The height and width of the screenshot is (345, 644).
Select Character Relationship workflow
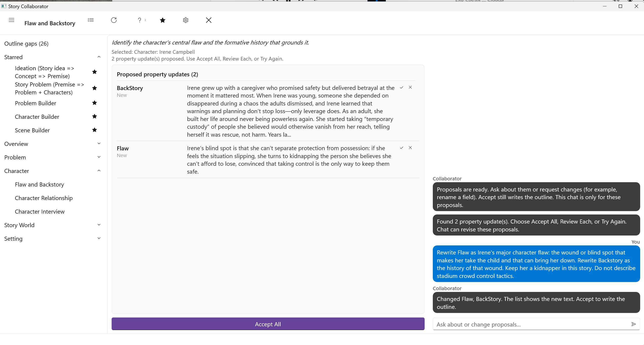coord(44,198)
